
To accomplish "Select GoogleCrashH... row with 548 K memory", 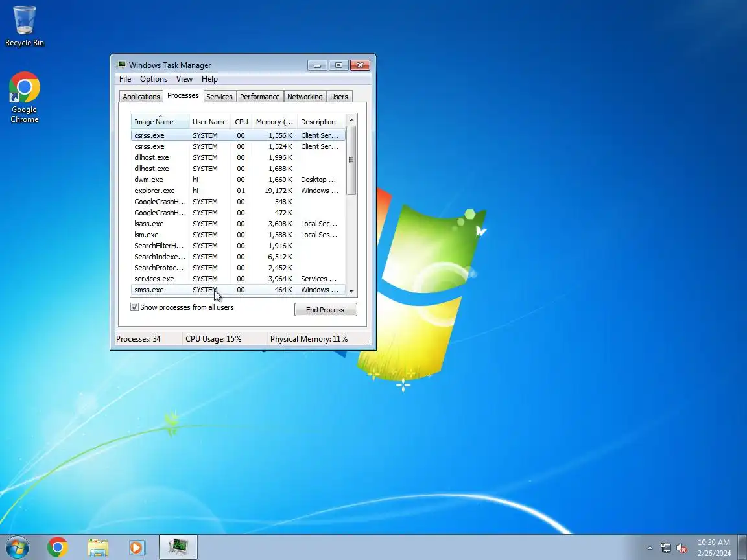I will point(238,202).
